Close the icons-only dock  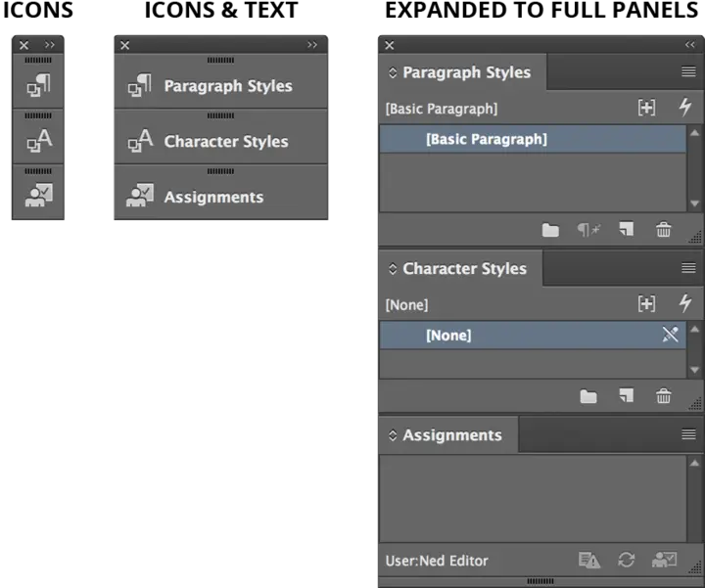[x=23, y=45]
